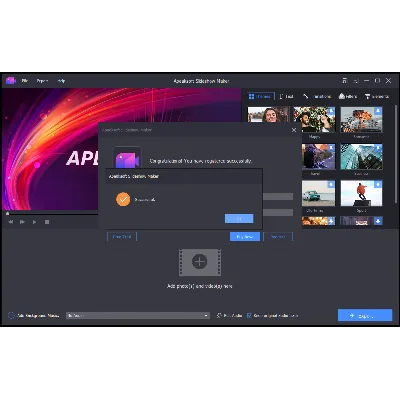Image resolution: width=400 pixels, height=400 pixels.
Task: Click the Free Trial button
Action: click(122, 237)
